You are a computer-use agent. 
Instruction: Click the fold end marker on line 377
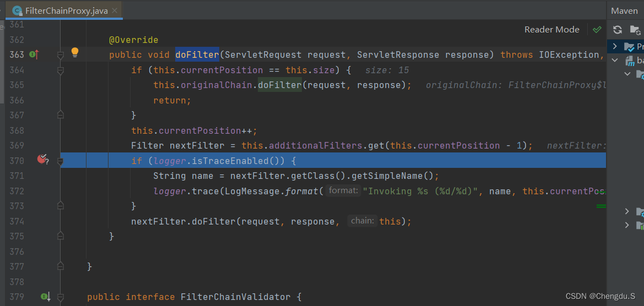(61, 266)
